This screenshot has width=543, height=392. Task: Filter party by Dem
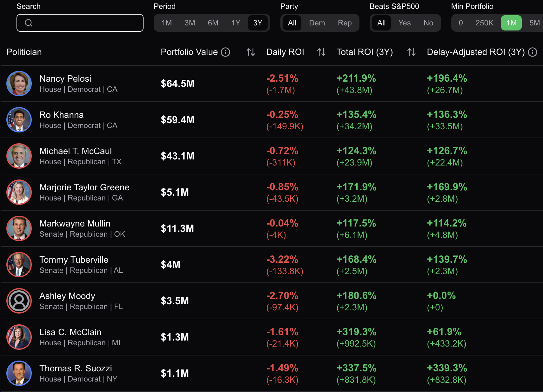[x=317, y=23]
